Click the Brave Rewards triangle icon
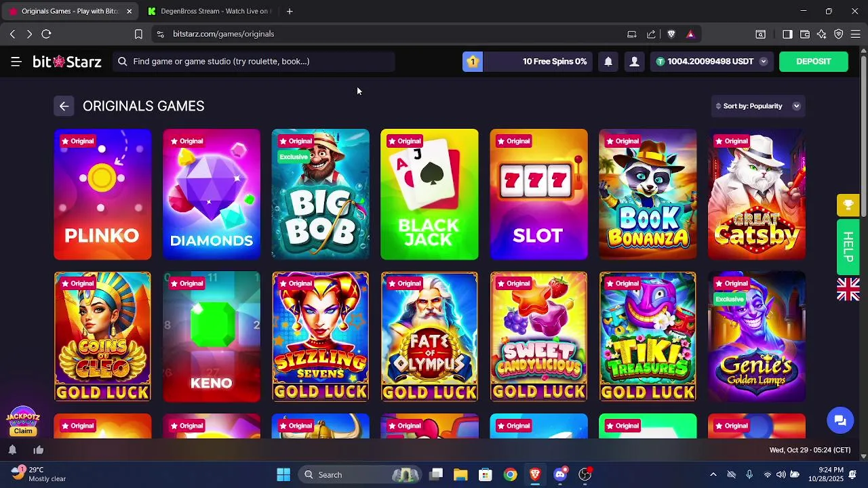The height and width of the screenshot is (488, 868). [x=690, y=34]
